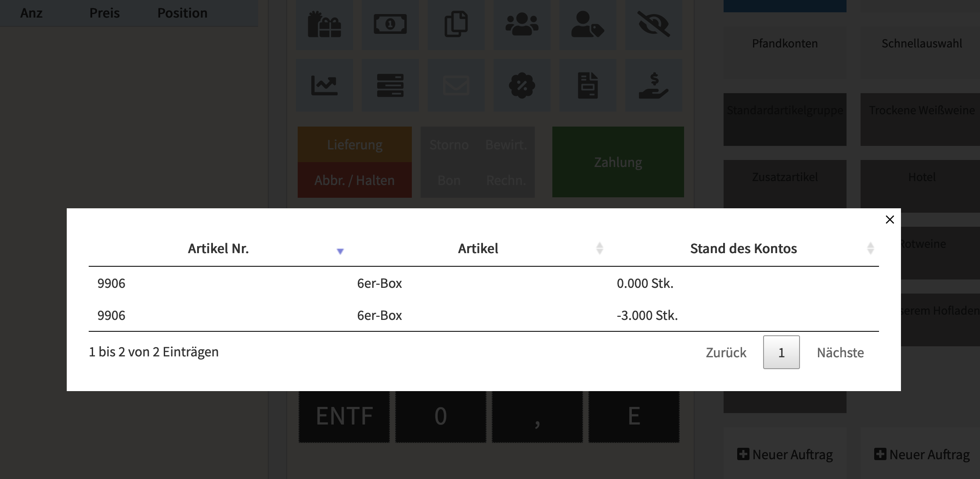Image resolution: width=980 pixels, height=479 pixels.
Task: Close the Pfandkonten dialog
Action: pyautogui.click(x=890, y=220)
